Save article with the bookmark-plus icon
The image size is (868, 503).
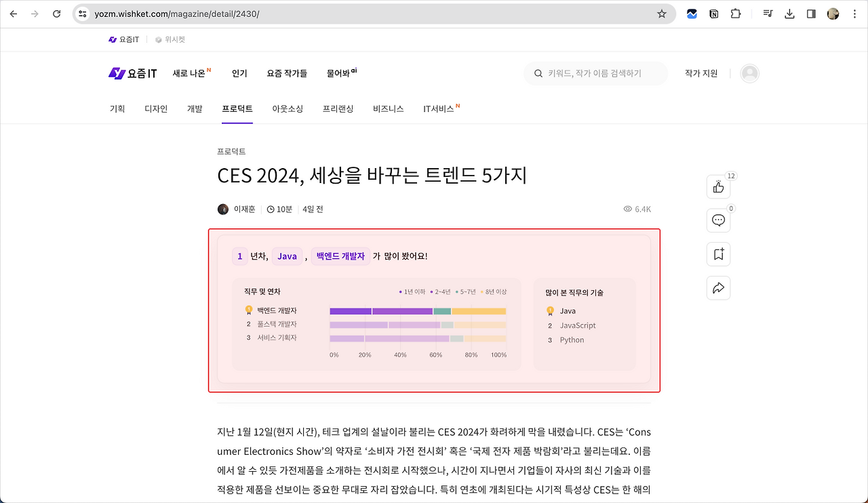pyautogui.click(x=718, y=254)
